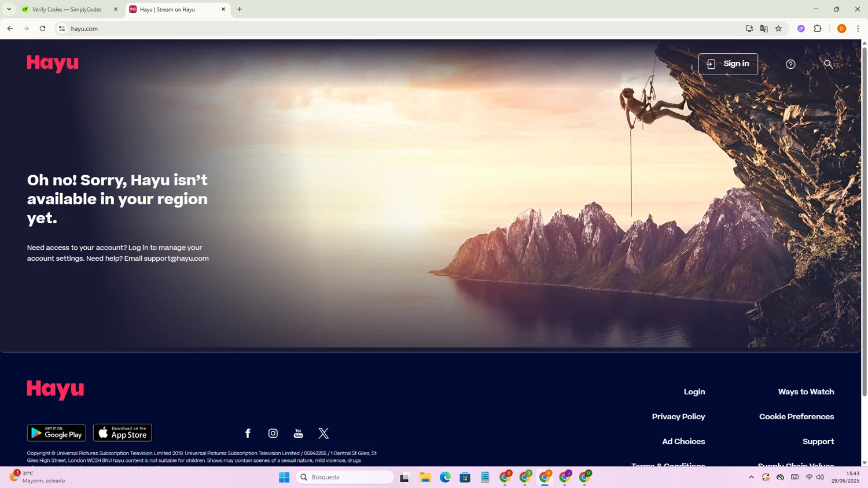
Task: Open the Privacy Policy link
Action: tap(678, 417)
